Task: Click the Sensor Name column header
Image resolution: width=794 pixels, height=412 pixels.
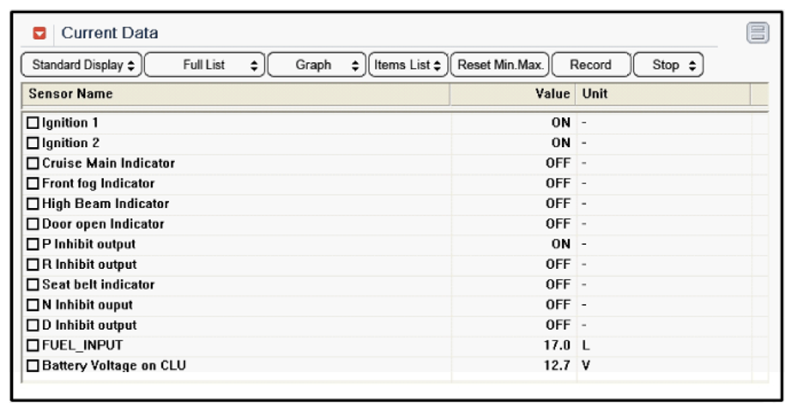Action: [235, 94]
